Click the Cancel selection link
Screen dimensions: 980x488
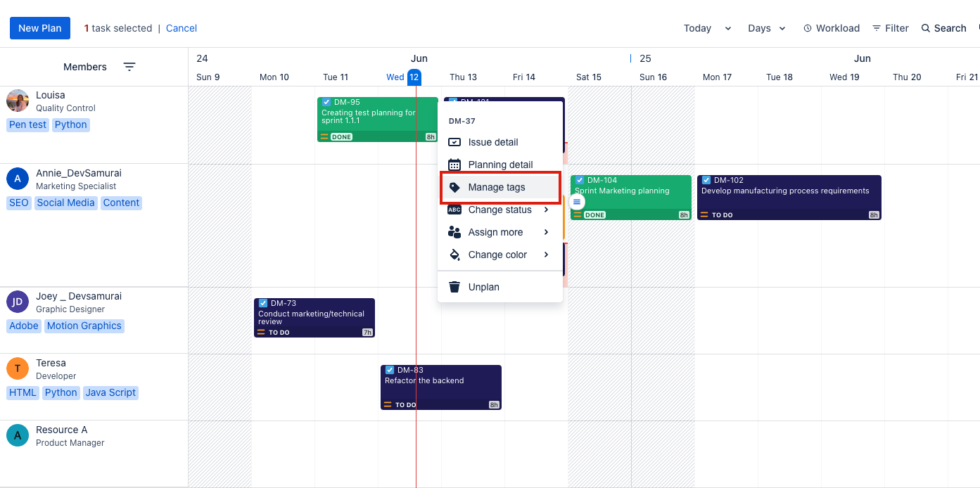[182, 28]
